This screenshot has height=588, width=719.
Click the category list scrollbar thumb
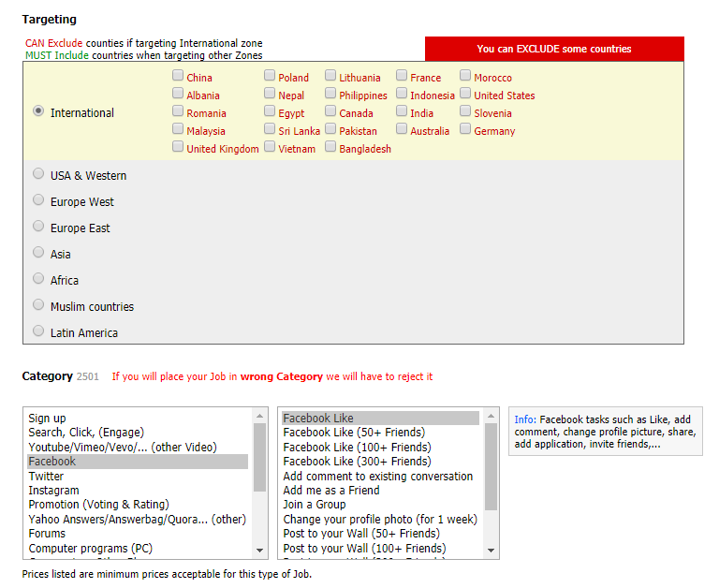point(259,457)
